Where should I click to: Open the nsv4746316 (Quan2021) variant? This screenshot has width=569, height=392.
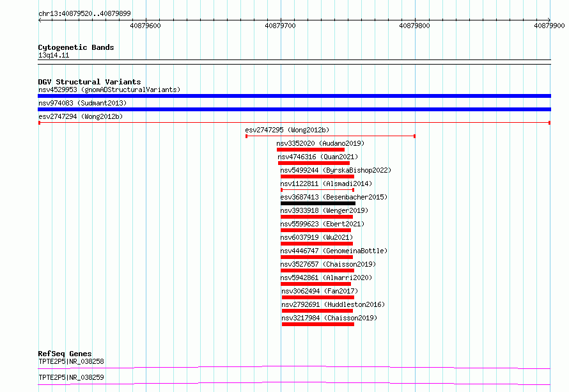point(318,157)
